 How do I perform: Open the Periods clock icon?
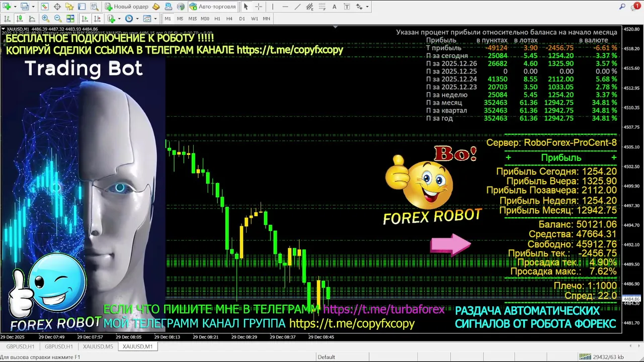(x=129, y=19)
